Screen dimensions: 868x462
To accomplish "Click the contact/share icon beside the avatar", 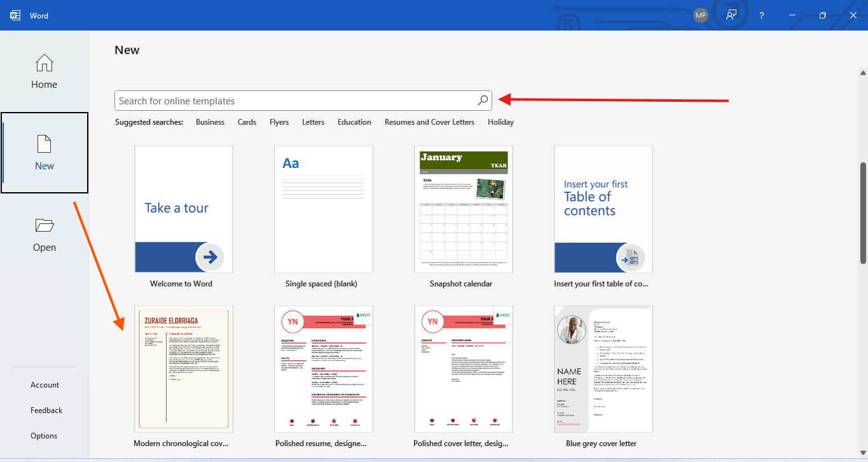I will [x=731, y=15].
